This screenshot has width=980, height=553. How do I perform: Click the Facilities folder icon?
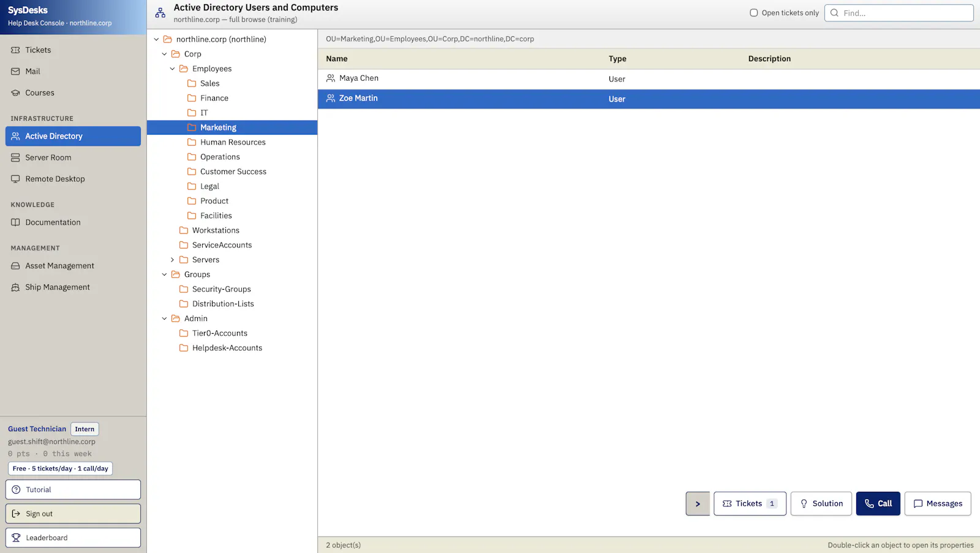(192, 216)
